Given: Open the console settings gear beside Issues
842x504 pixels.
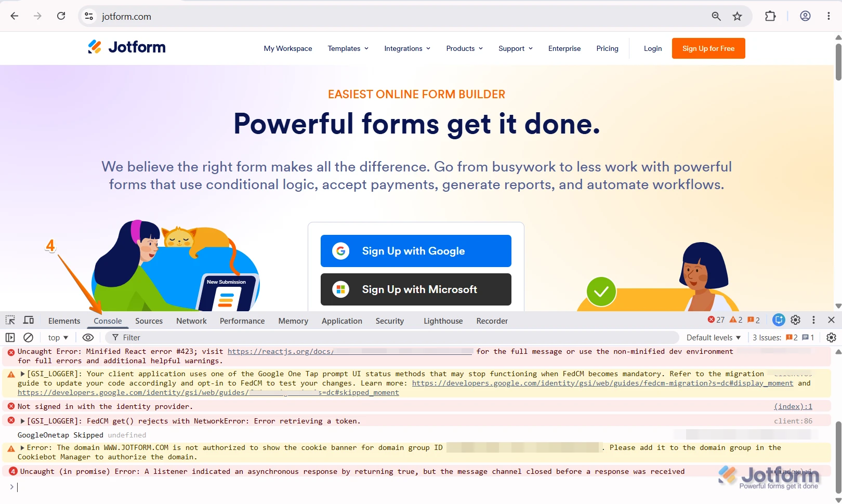Looking at the screenshot, I should [831, 337].
